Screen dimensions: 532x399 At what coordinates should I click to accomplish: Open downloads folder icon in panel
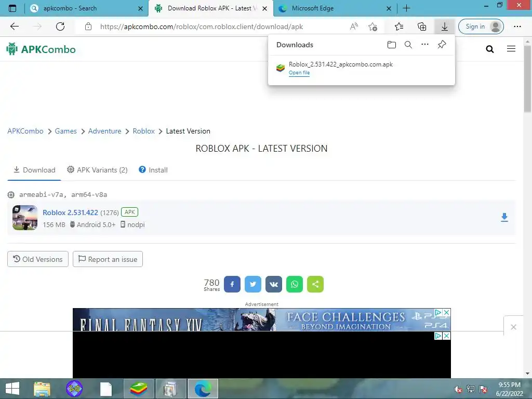tap(392, 45)
